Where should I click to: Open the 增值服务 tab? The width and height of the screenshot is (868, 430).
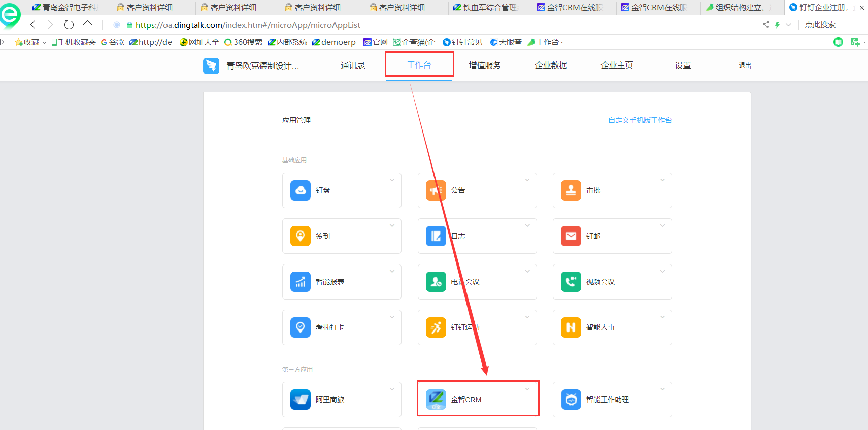(x=485, y=65)
